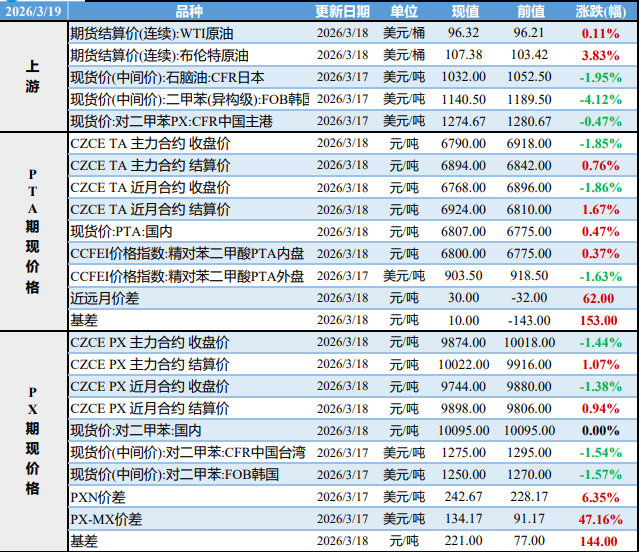
Task: Click the 0.00% change cell
Action: click(x=601, y=431)
